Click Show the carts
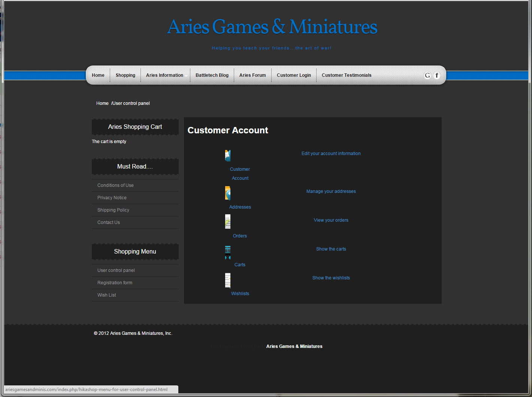The width and height of the screenshot is (532, 397). 331,249
